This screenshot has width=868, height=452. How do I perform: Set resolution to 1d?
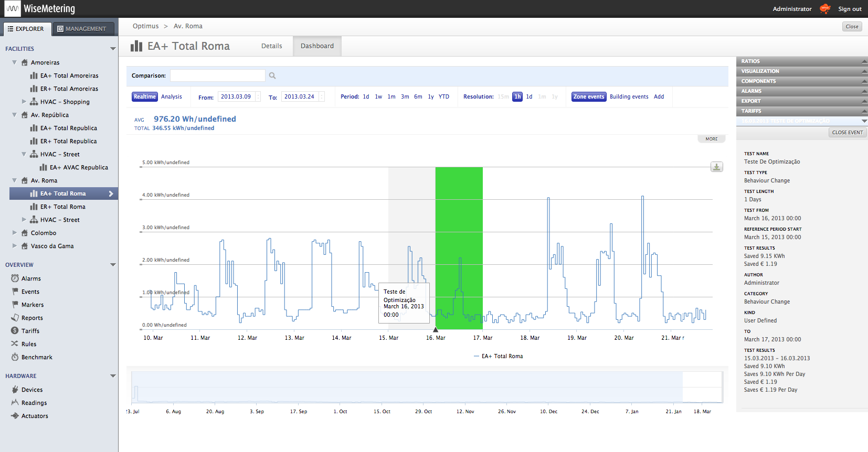click(x=529, y=96)
